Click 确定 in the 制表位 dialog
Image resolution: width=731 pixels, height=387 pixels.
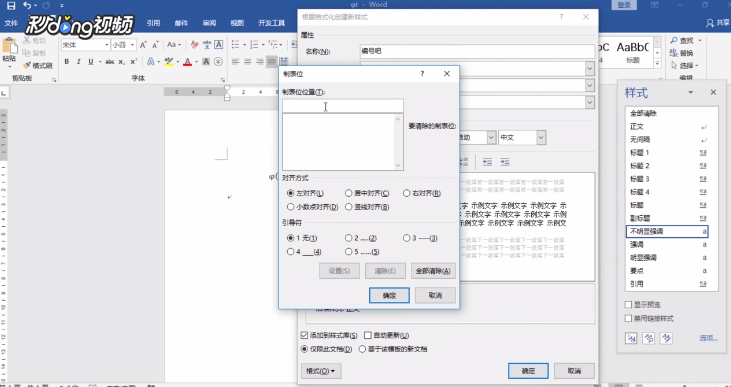tap(389, 295)
